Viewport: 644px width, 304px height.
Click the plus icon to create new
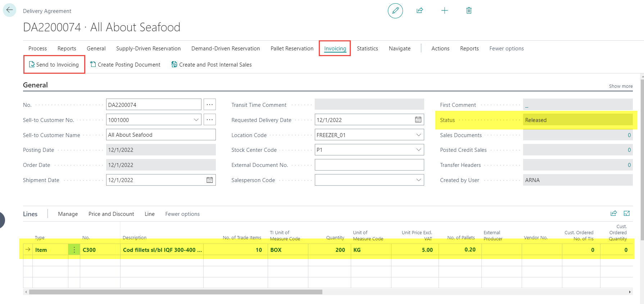444,11
